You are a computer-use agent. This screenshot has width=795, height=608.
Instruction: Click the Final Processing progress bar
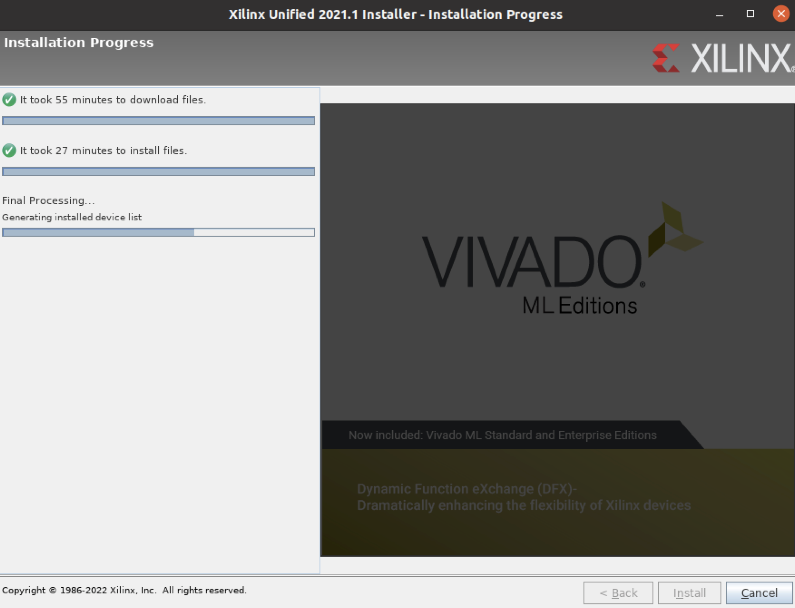pos(158,232)
